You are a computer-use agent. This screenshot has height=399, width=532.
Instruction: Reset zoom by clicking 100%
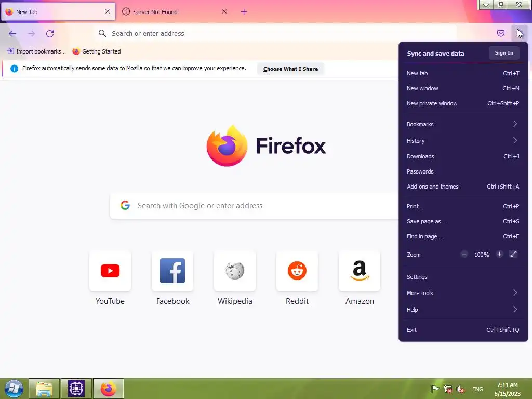point(482,255)
